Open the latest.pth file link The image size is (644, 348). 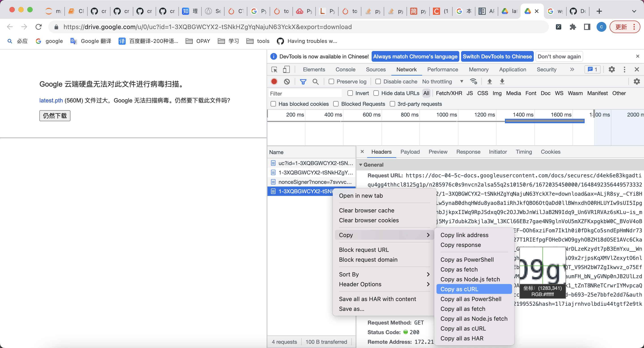(51, 100)
